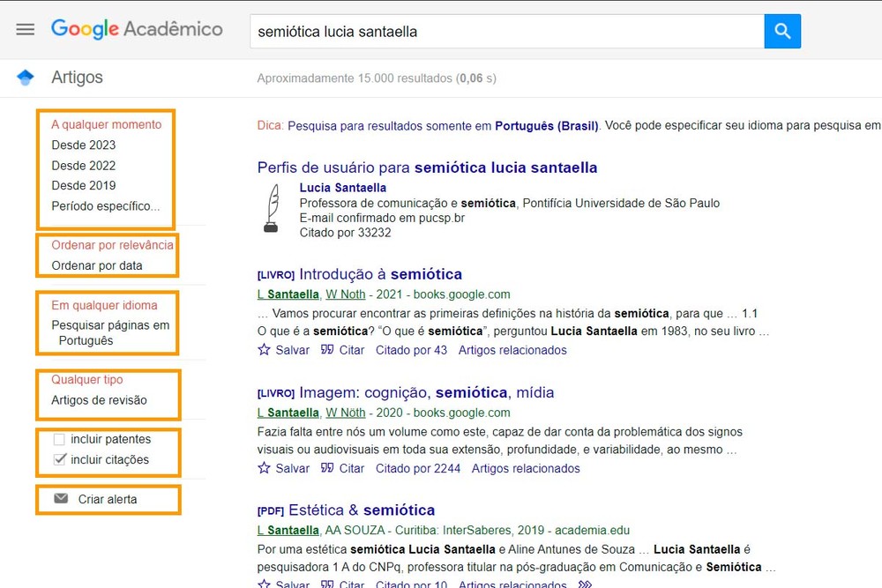Filter results Desde 2022
Image resolution: width=882 pixels, height=588 pixels.
point(83,166)
